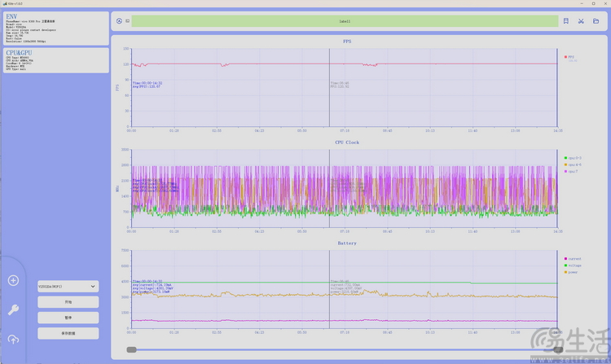The height and width of the screenshot is (364, 611).
Task: Click the circular icon left of label bar
Action: tap(120, 21)
